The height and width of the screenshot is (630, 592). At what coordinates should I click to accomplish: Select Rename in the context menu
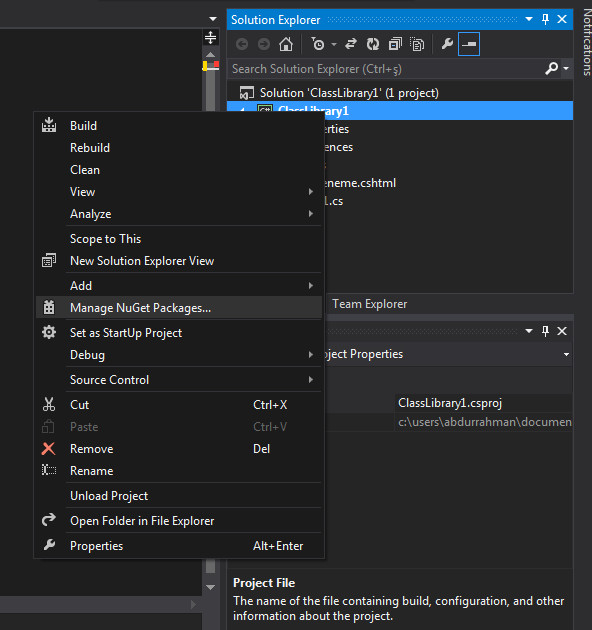[x=179, y=471]
